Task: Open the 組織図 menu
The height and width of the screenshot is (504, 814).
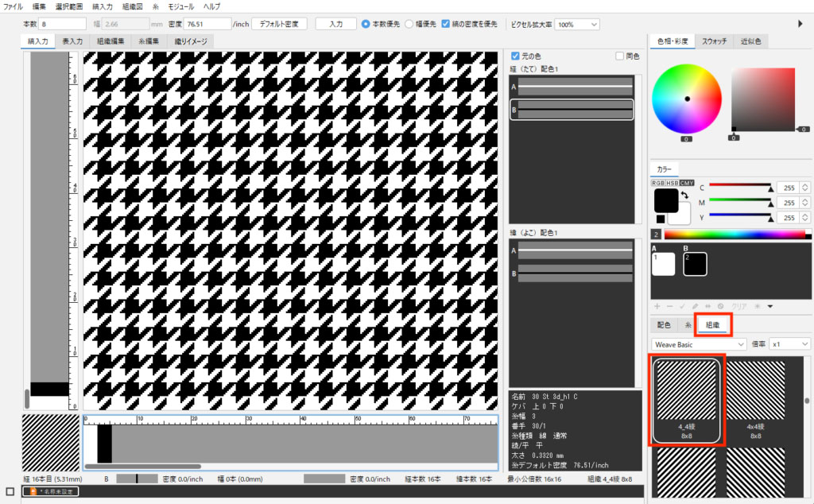Action: tap(132, 6)
